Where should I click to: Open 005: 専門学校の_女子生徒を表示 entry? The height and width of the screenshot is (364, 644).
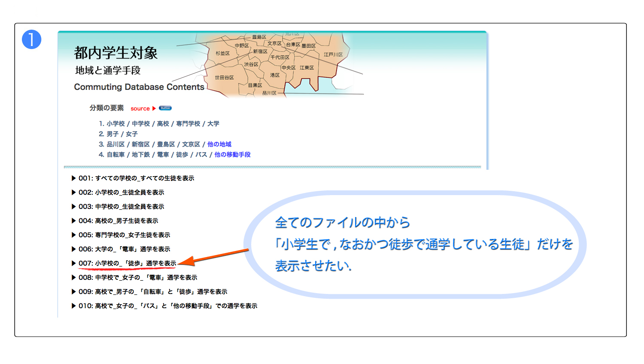(124, 235)
